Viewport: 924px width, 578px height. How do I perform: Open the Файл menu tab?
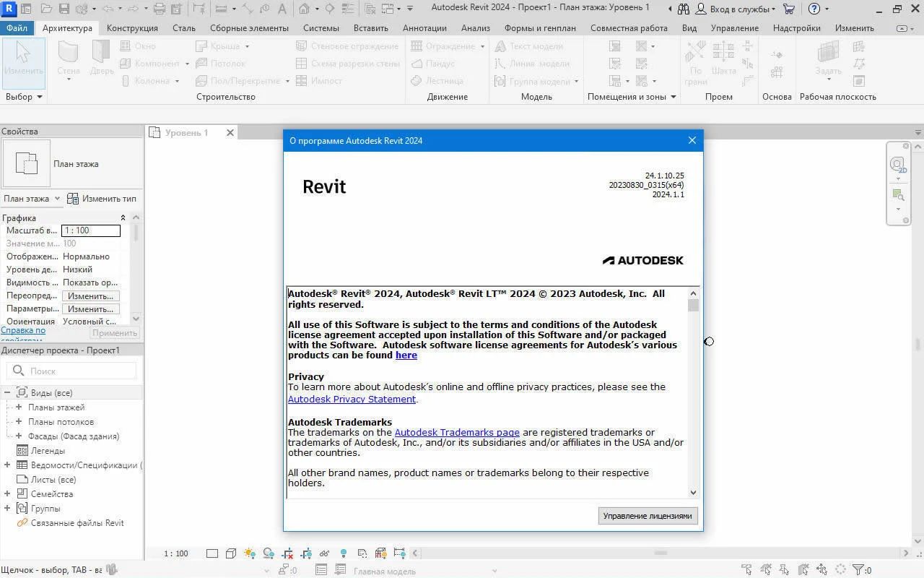17,28
